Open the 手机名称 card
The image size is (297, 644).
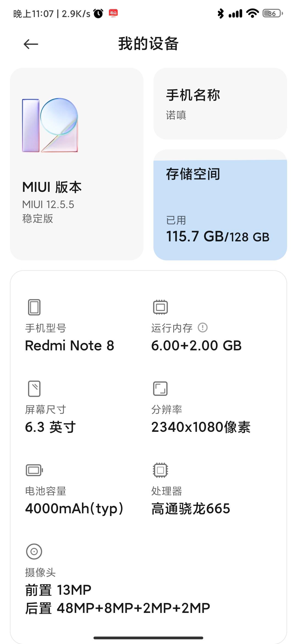(220, 104)
